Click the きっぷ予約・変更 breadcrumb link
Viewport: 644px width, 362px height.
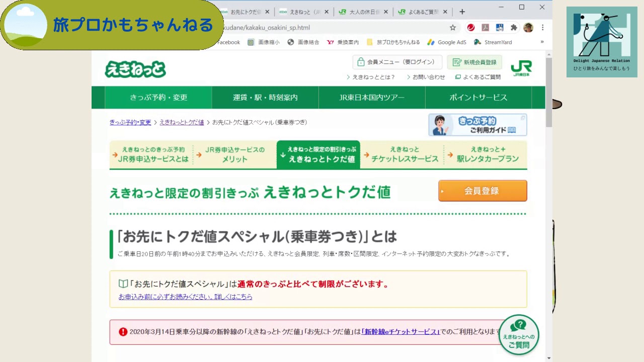pos(130,122)
